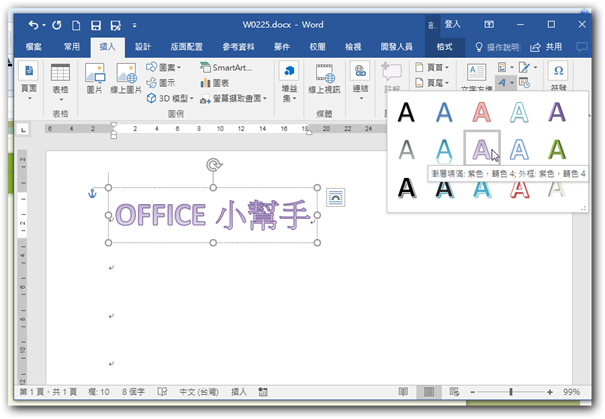Insert 圖示 icons
605x419 pixels.
coord(161,83)
